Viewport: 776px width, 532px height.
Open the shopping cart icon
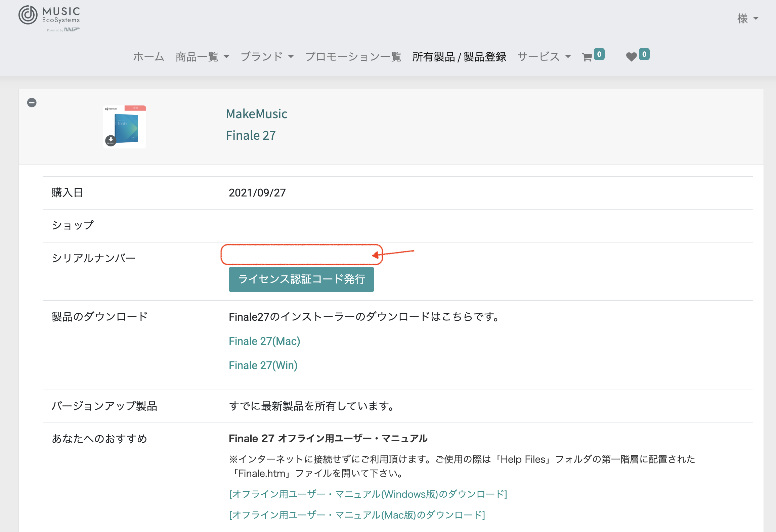coord(587,57)
